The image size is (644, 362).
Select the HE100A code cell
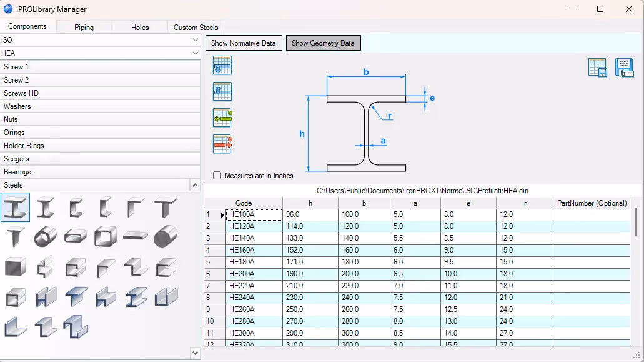coord(254,214)
